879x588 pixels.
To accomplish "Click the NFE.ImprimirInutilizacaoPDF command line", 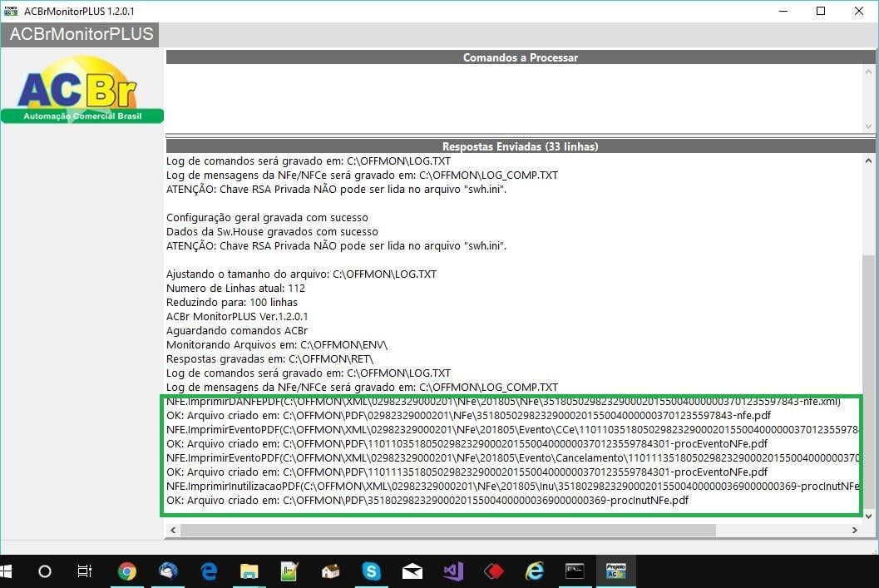I will tap(513, 486).
